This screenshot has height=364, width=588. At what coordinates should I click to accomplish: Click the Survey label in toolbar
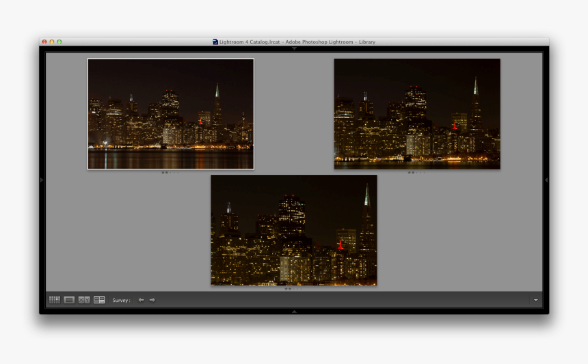[121, 300]
